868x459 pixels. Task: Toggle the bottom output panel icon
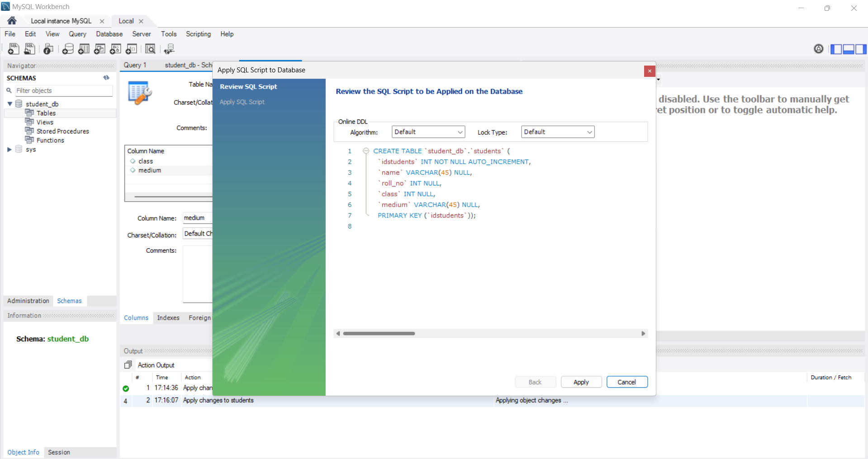pos(849,49)
